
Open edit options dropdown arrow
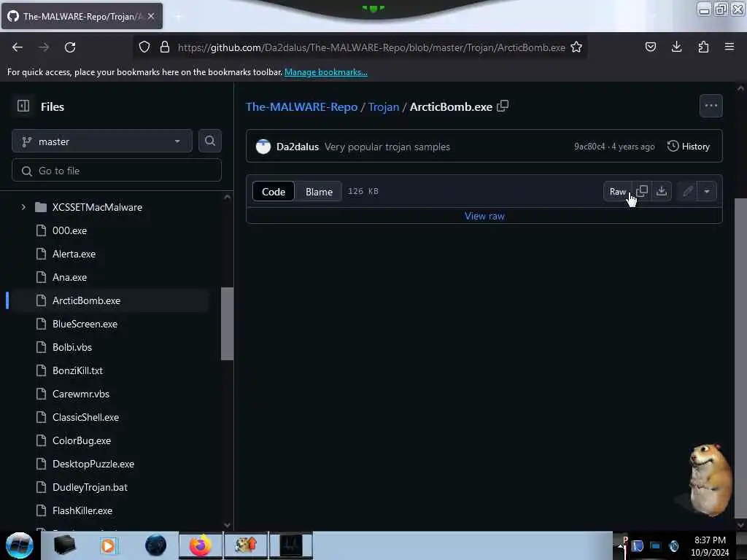coord(707,191)
